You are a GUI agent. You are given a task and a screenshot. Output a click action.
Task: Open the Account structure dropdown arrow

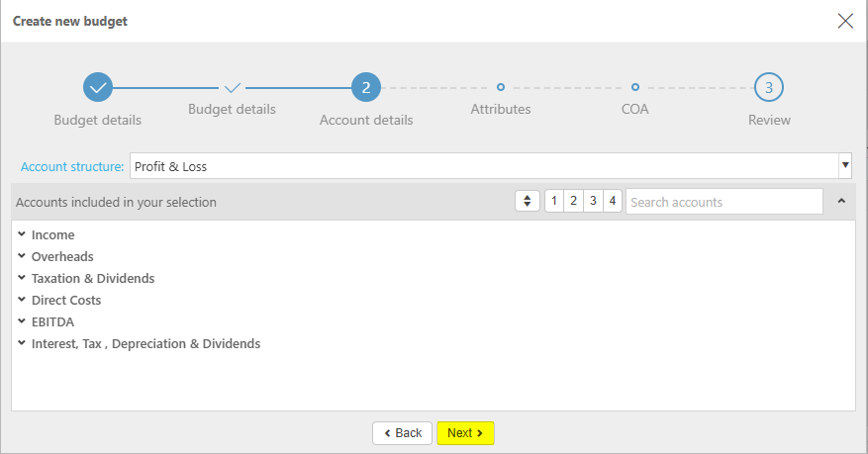coord(845,165)
